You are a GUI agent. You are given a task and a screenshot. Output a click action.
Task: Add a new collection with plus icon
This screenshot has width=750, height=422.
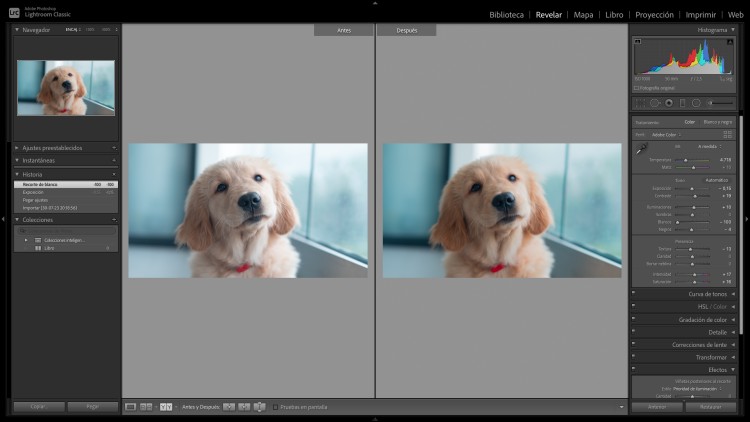(x=114, y=220)
